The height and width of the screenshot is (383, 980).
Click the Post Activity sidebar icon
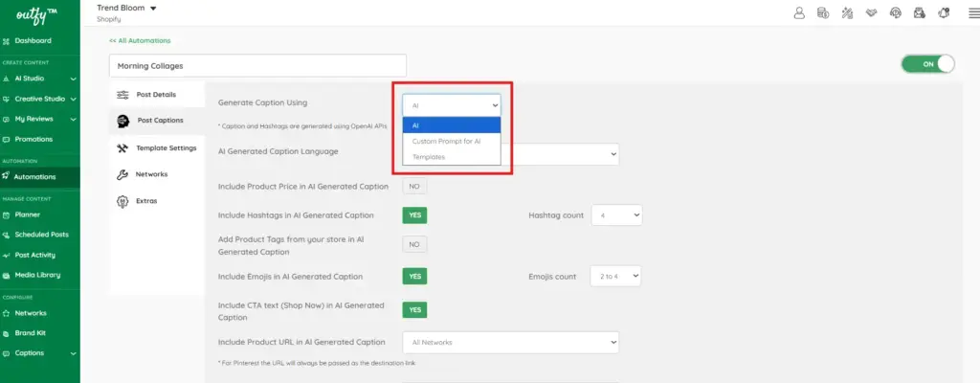coord(7,256)
